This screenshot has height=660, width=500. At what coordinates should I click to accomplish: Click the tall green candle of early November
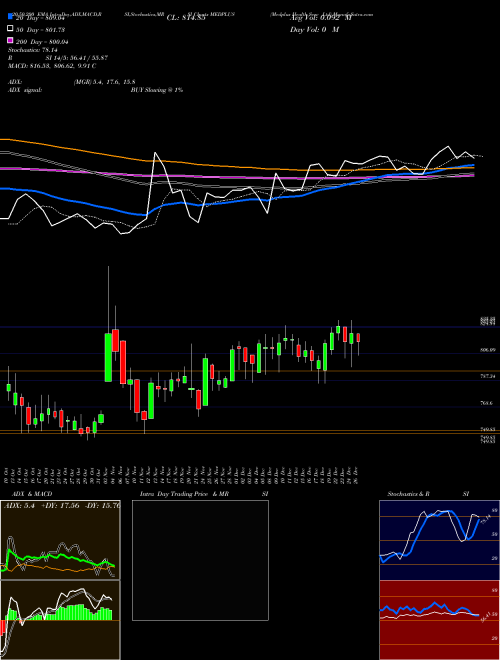[108, 357]
